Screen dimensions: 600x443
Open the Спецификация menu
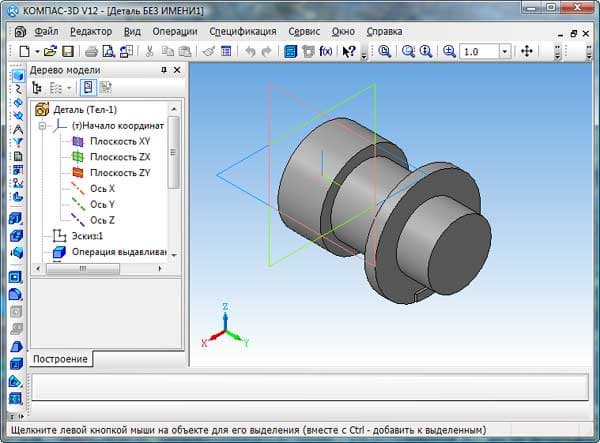[243, 31]
